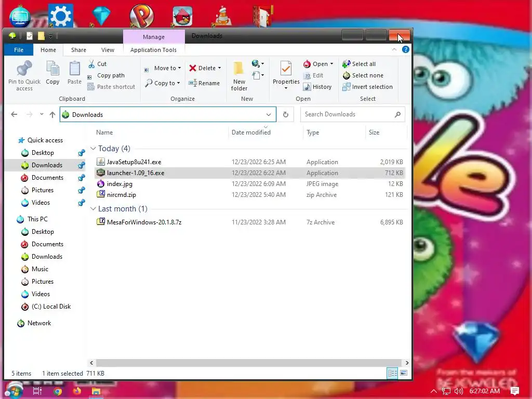This screenshot has width=532, height=399.
Task: Click the Paste icon in the ribbon
Action: tap(74, 69)
